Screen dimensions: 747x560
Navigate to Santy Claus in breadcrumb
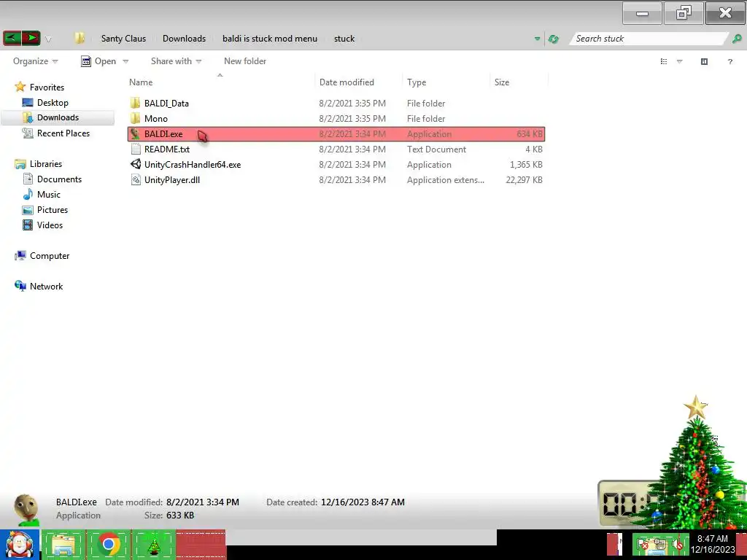[x=123, y=39]
